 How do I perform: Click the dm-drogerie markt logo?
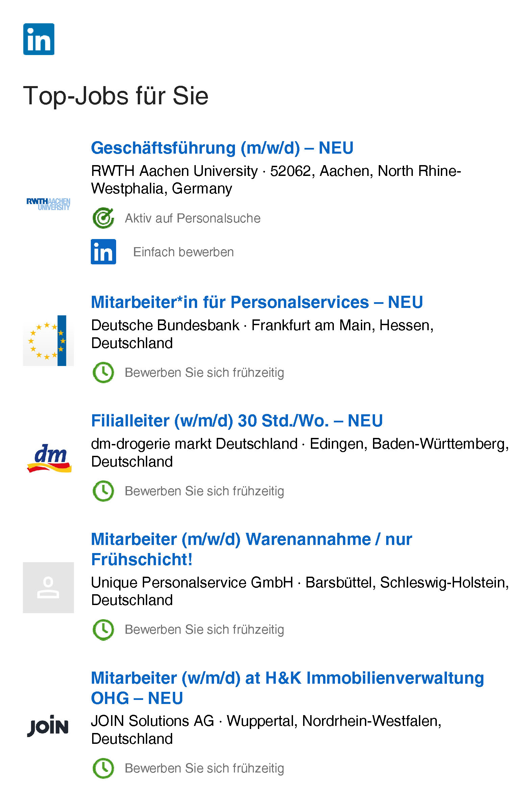(49, 457)
